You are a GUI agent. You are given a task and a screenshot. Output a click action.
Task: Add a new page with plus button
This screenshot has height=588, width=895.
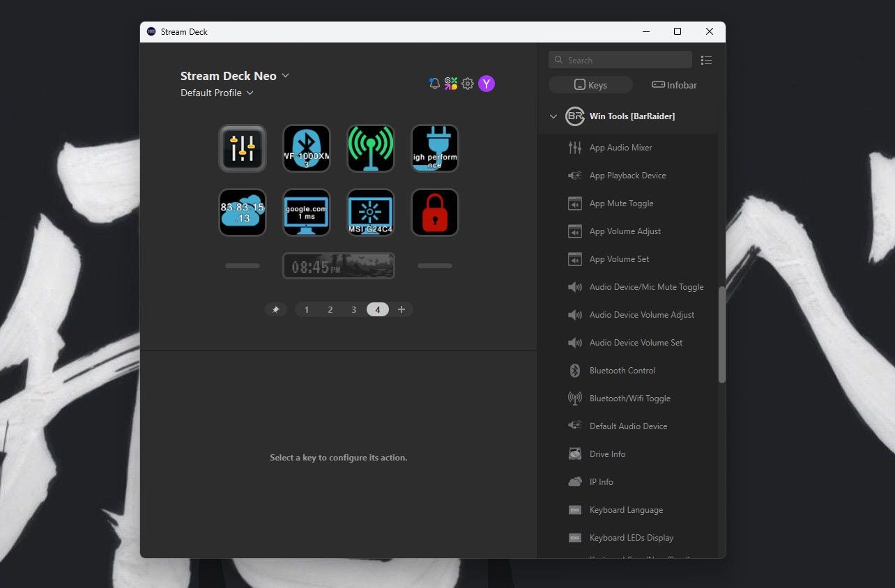[x=401, y=309]
